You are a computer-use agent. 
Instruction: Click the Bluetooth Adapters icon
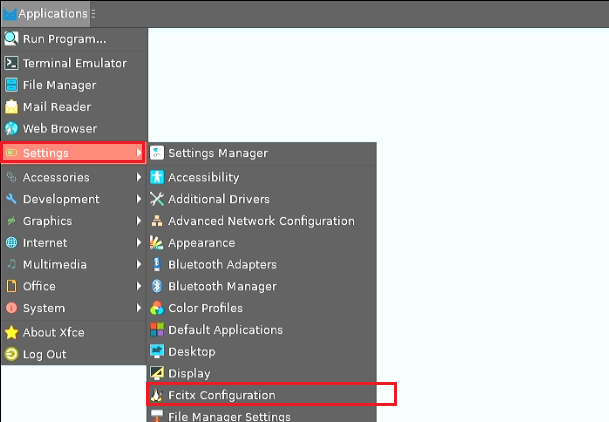pyautogui.click(x=157, y=264)
